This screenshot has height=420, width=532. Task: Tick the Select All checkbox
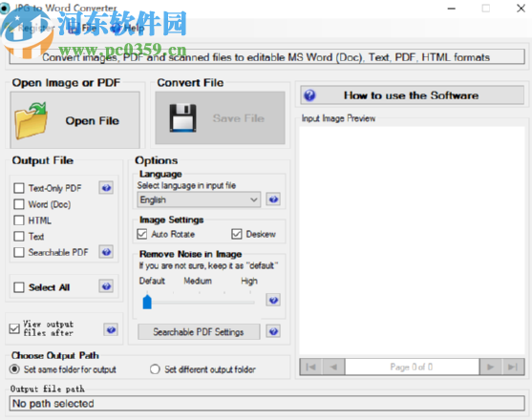click(19, 287)
